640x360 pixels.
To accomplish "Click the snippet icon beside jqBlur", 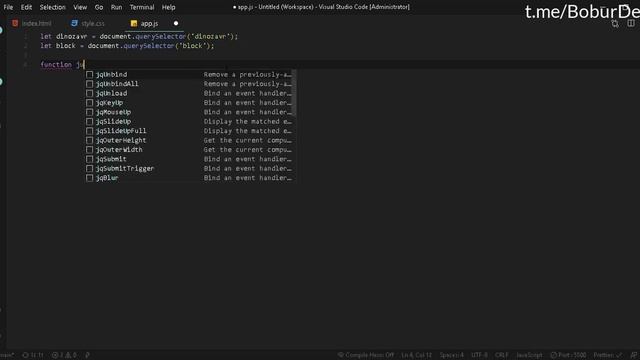I will click(89, 178).
